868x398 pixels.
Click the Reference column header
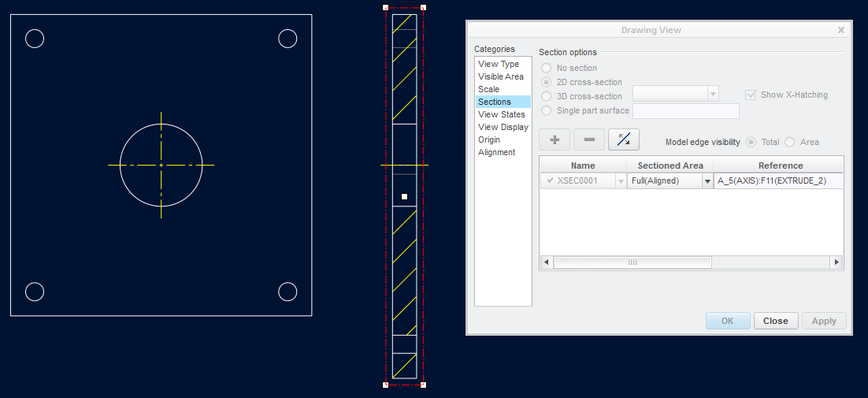click(x=780, y=166)
